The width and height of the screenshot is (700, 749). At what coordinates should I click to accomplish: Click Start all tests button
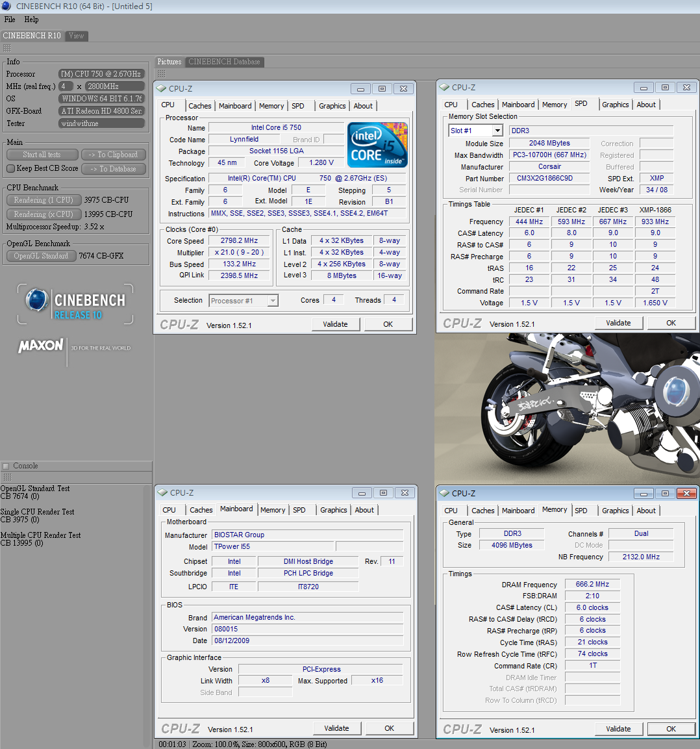click(x=42, y=155)
